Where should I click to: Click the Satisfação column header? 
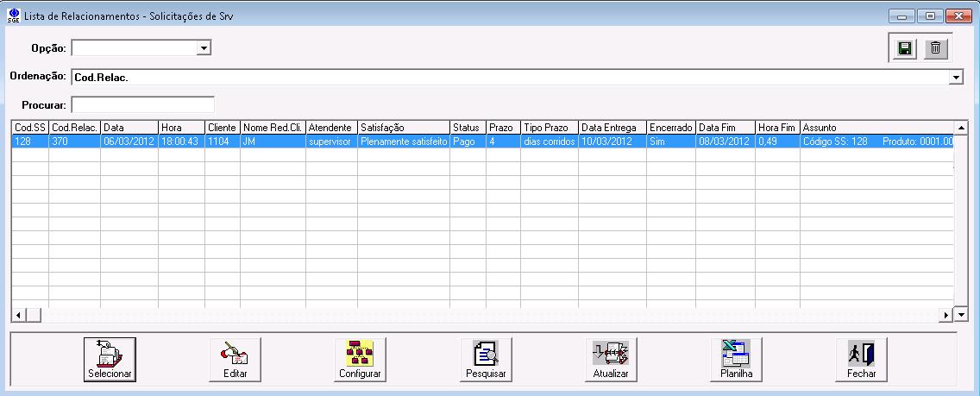click(x=403, y=128)
